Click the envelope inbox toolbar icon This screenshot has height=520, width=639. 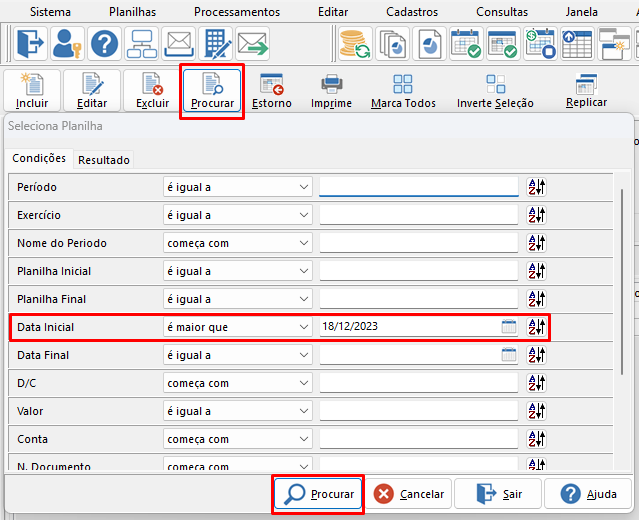[x=178, y=44]
